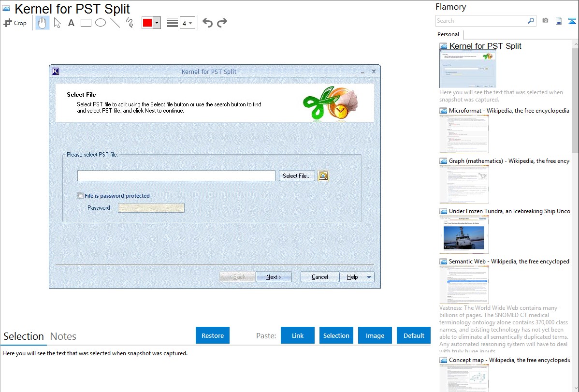Open the Help dropdown arrow
The image size is (579, 392).
pos(369,277)
